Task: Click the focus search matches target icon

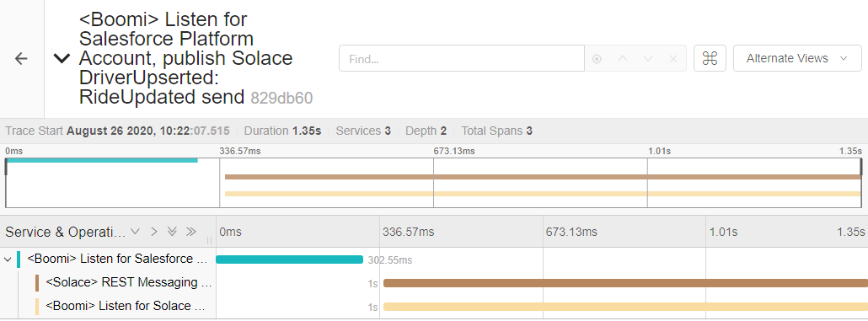Action: pyautogui.click(x=597, y=59)
